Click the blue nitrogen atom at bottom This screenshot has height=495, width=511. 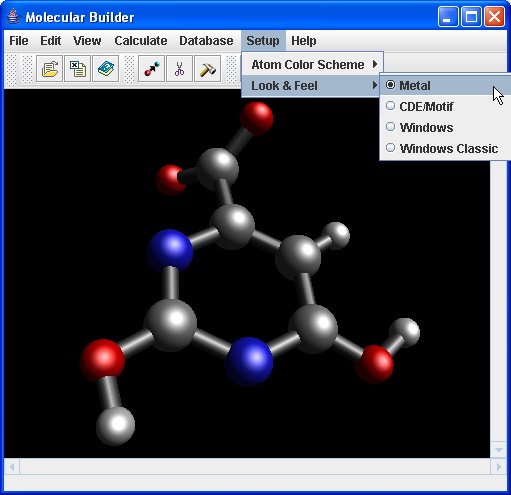pyautogui.click(x=249, y=361)
